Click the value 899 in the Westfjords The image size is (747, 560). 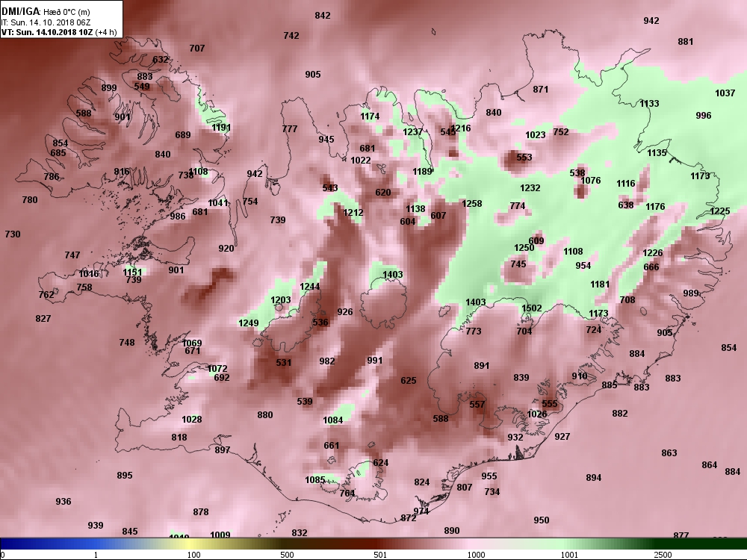[108, 87]
